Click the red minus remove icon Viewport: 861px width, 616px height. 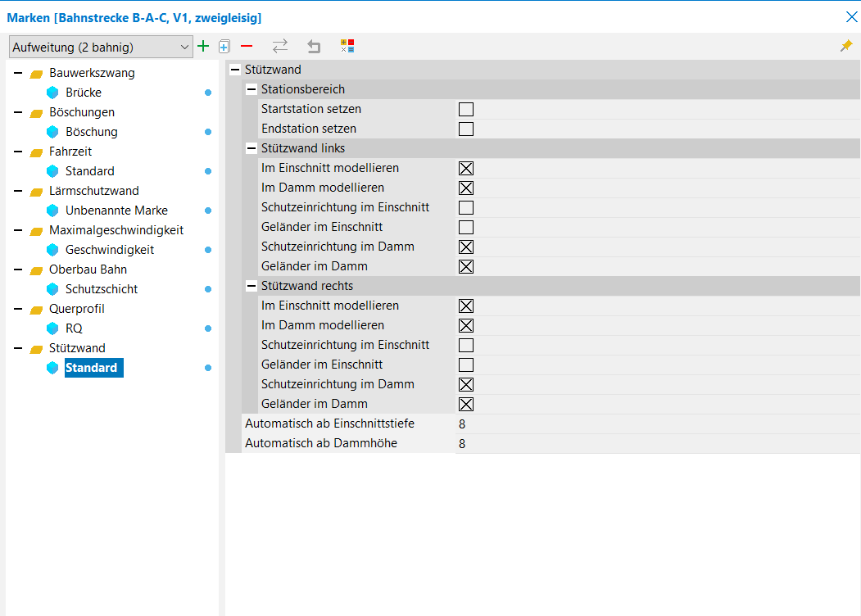coord(247,47)
